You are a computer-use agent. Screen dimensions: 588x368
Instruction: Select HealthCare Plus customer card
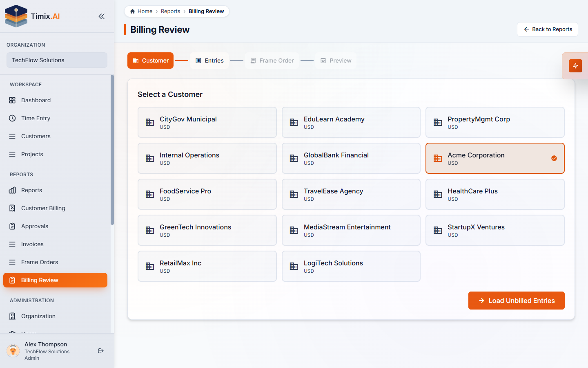495,194
